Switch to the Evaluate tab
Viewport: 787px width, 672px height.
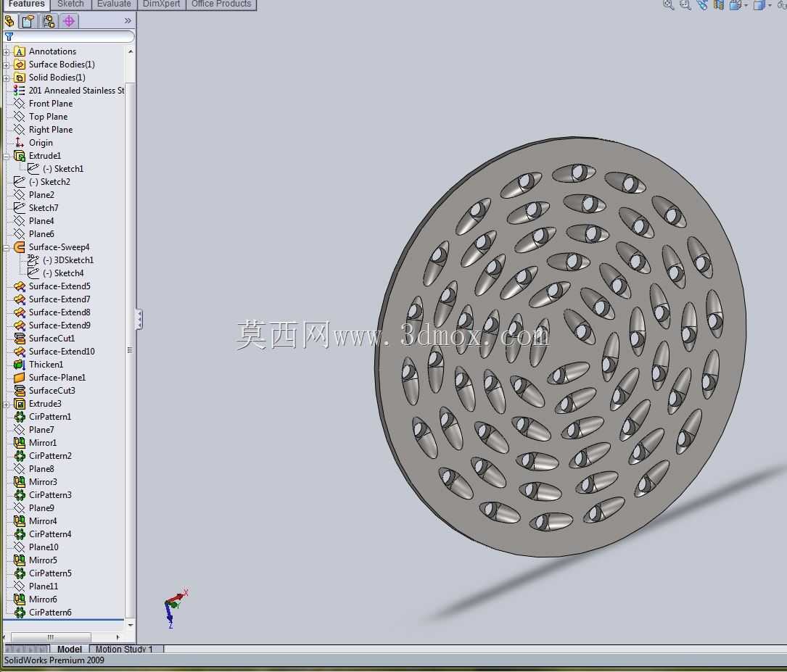point(114,4)
